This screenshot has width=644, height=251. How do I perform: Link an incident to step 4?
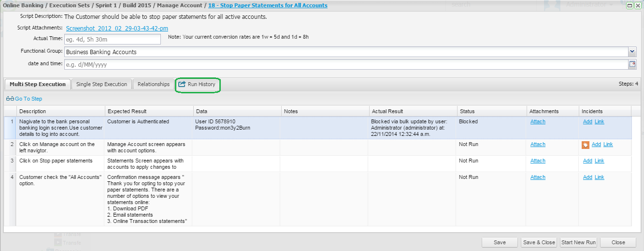599,177
